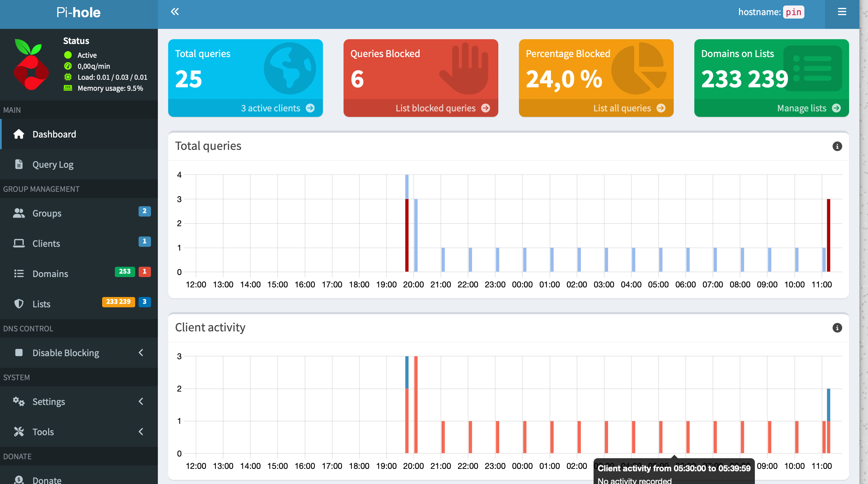Open the Domains menu item
868x484 pixels.
[50, 274]
